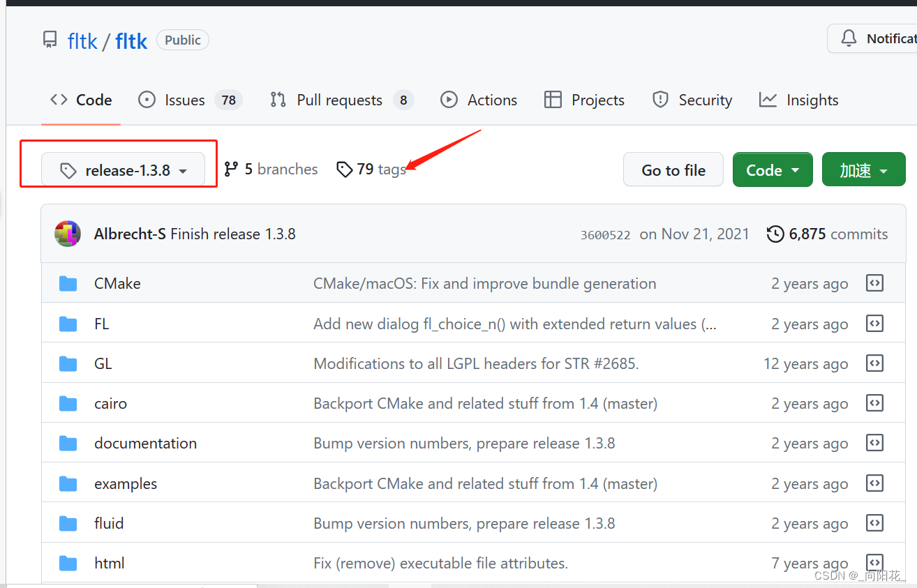Screen dimensions: 917x588
Task: Click the 8 pull requests counter badge
Action: coord(403,100)
